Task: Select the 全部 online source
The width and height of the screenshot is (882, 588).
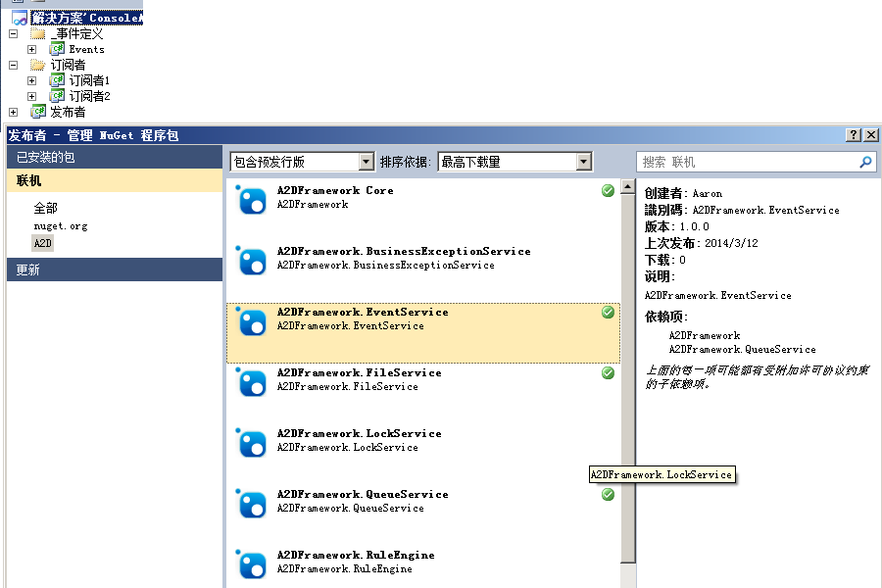Action: pos(45,208)
